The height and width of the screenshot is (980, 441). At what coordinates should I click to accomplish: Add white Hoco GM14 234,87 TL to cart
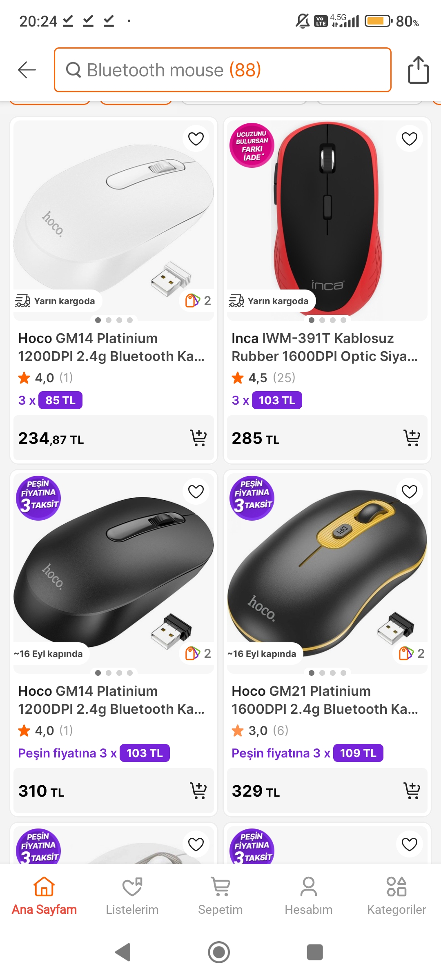[198, 438]
